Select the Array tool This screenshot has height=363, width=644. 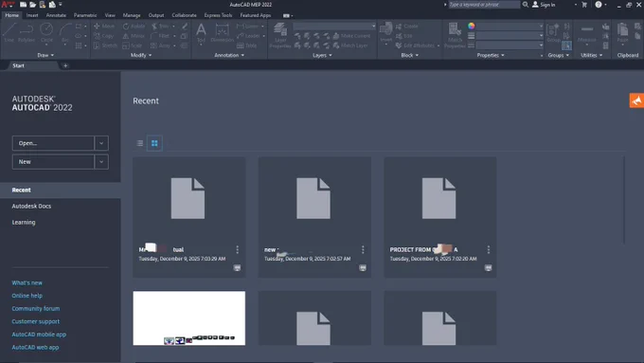[160, 45]
